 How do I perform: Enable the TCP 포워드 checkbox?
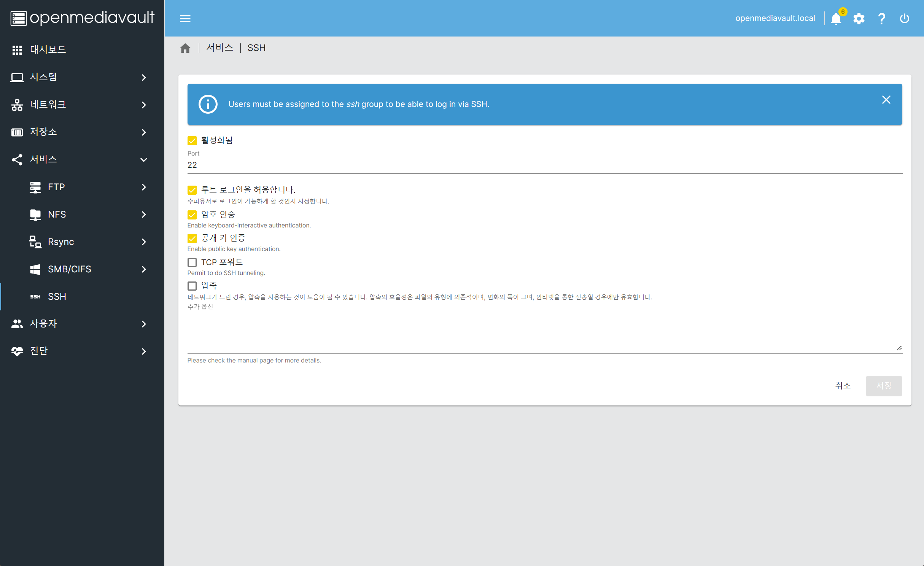tap(192, 262)
